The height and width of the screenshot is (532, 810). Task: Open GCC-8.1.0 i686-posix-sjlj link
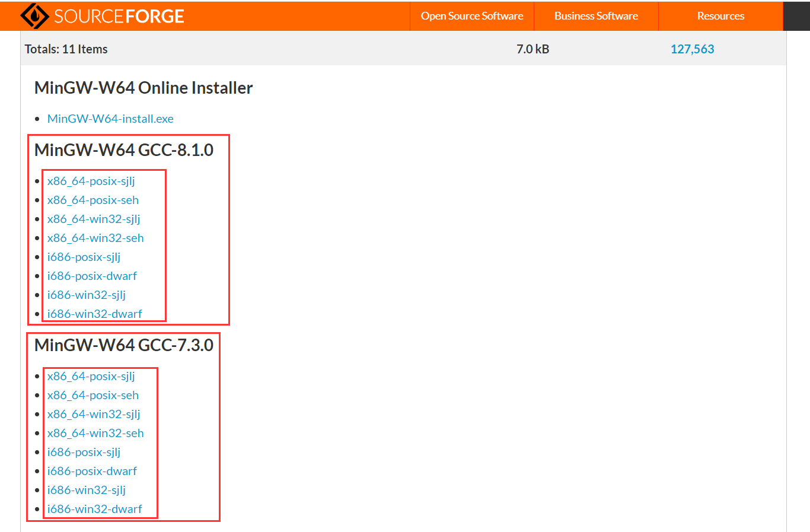pyautogui.click(x=84, y=257)
